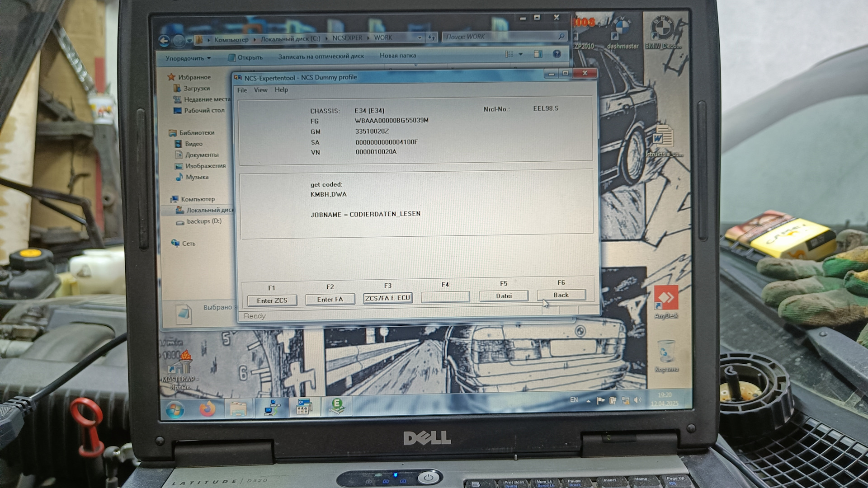Select Компьютер in the navigation pane
The width and height of the screenshot is (868, 488).
point(193,199)
